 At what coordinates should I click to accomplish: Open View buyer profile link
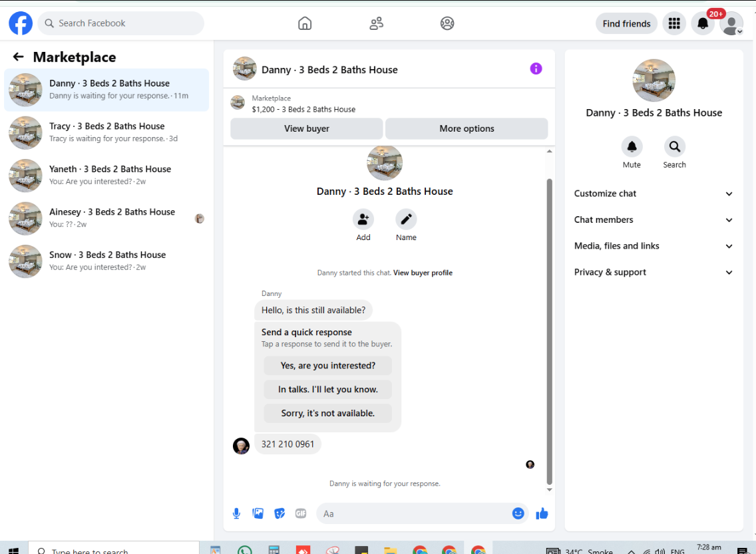click(x=423, y=273)
